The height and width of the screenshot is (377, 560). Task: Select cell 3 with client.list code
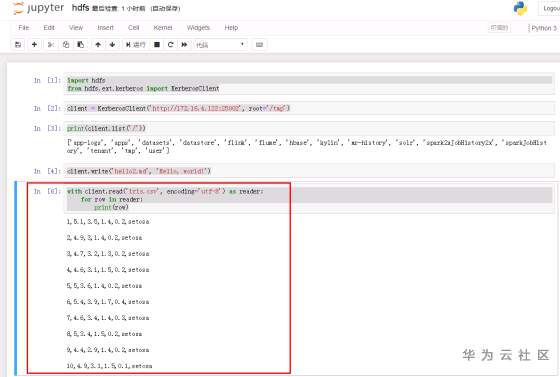pos(309,128)
